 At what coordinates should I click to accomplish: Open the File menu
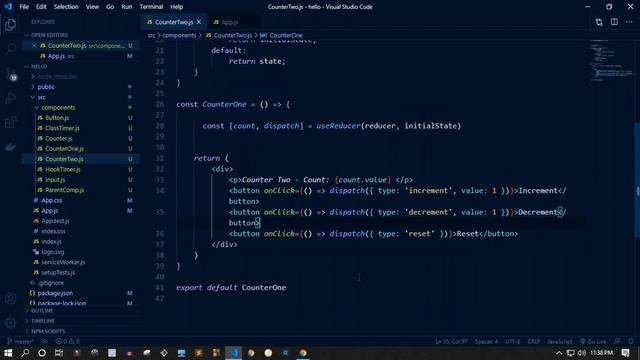(24, 7)
